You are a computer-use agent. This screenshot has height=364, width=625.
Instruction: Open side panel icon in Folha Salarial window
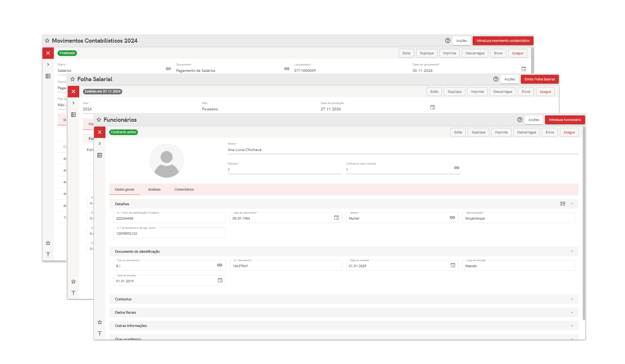coord(73,115)
